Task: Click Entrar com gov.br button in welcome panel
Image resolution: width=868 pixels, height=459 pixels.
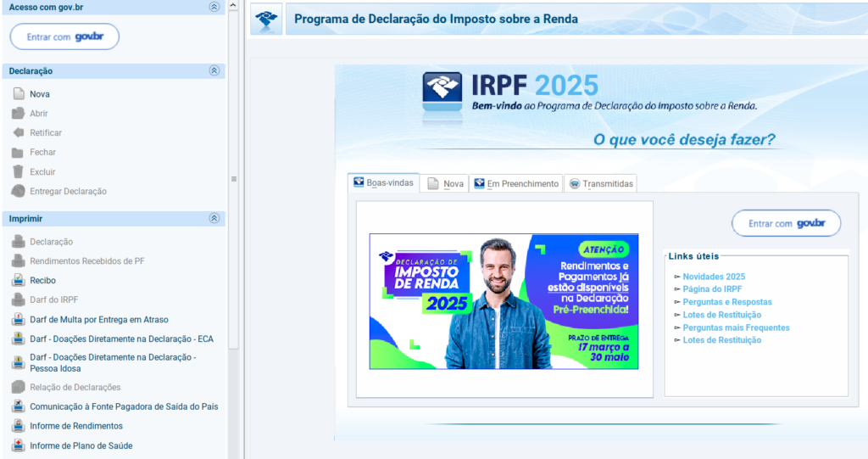Action: point(786,223)
